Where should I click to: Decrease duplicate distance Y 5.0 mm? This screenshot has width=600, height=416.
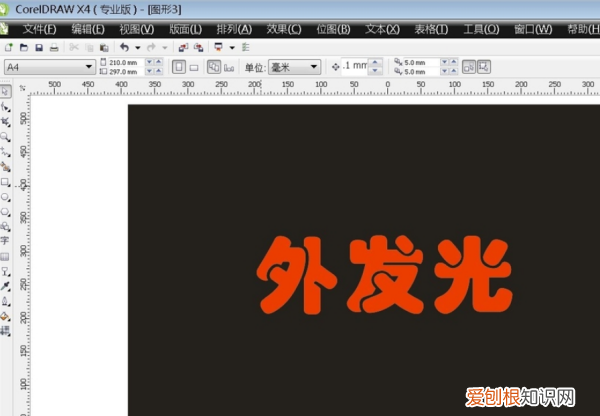[444, 71]
